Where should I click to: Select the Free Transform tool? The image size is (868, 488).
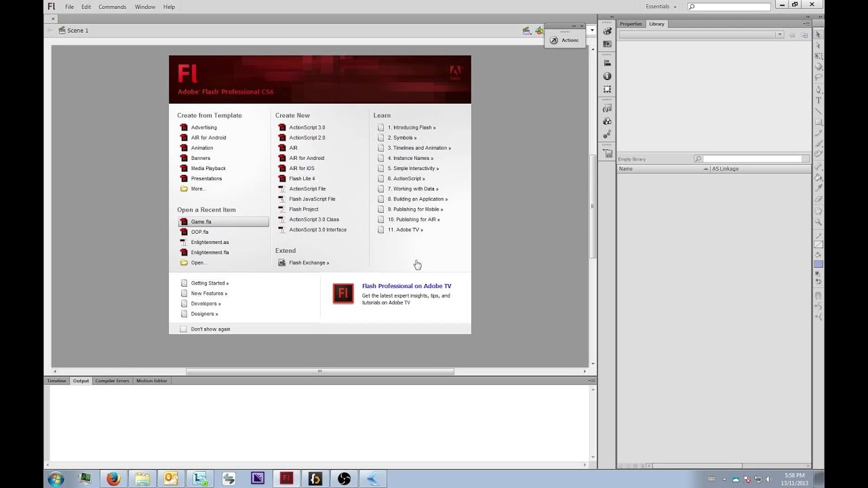(818, 56)
